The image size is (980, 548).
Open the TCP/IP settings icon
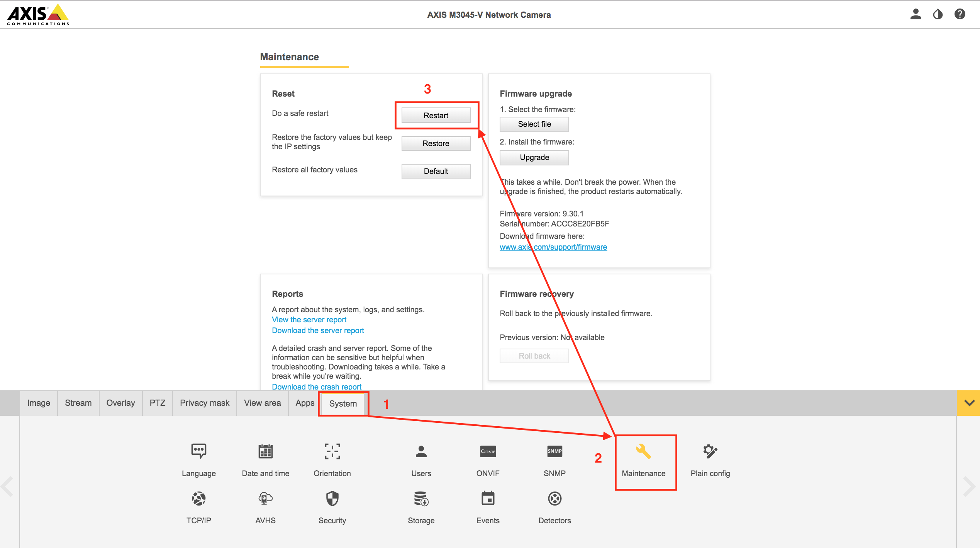click(x=199, y=499)
